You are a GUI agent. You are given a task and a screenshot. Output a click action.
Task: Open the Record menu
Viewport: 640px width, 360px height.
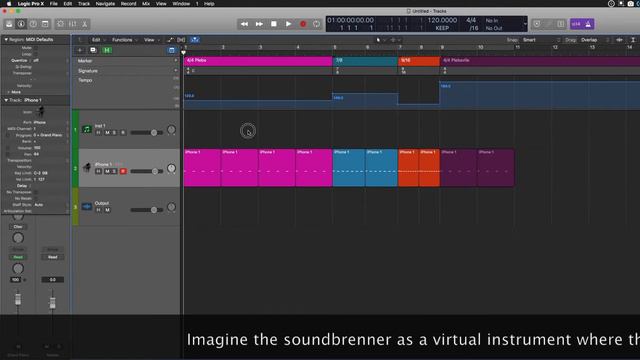click(128, 4)
